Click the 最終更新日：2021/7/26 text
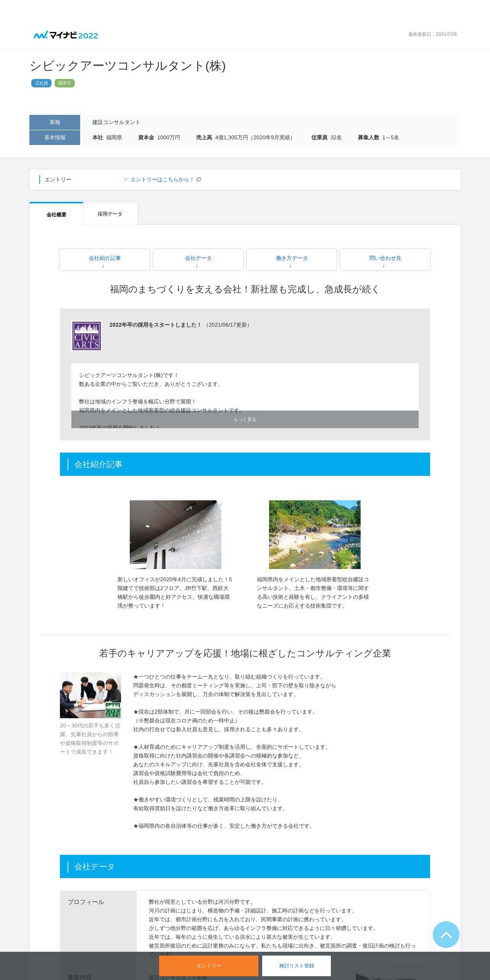490x980 pixels. pos(432,34)
